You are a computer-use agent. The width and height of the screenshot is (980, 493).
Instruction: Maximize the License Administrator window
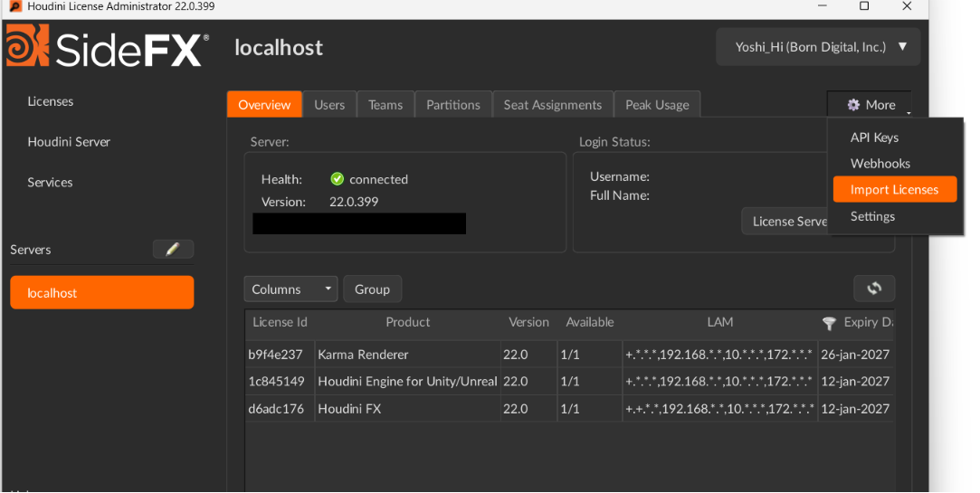[864, 6]
